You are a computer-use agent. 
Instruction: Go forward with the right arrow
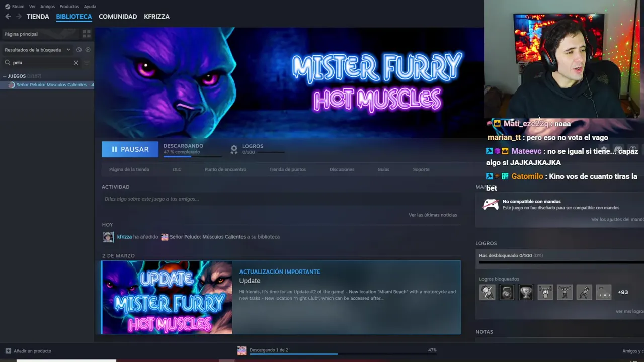click(19, 17)
